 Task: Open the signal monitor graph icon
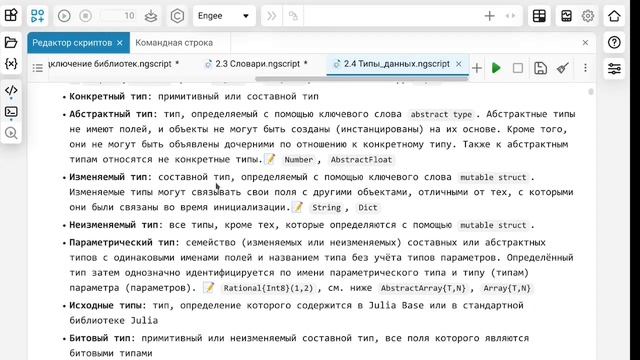[567, 16]
